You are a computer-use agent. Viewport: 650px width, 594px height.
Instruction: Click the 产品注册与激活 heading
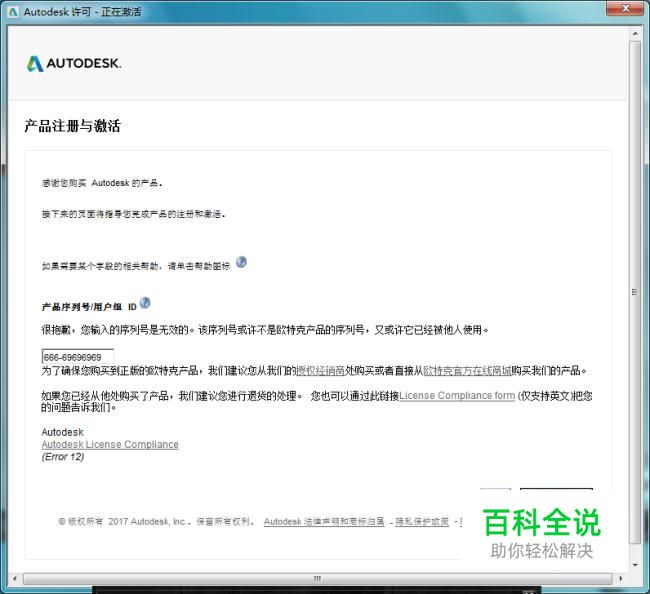(x=73, y=126)
